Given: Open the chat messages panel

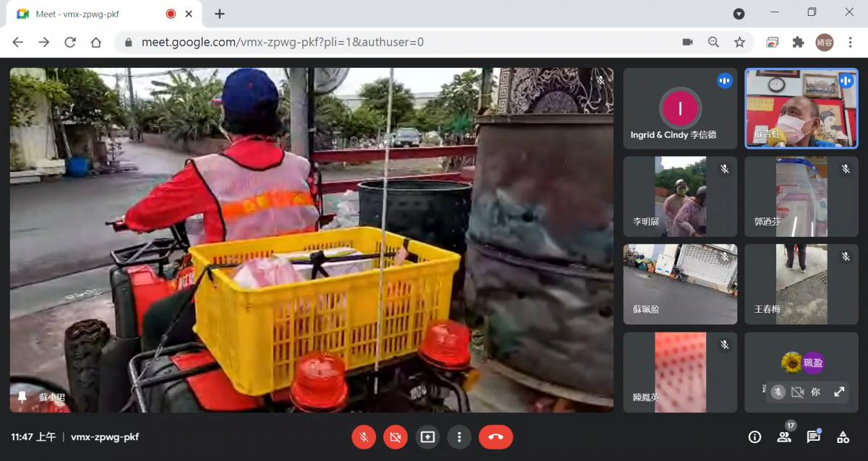Looking at the screenshot, I should point(813,436).
